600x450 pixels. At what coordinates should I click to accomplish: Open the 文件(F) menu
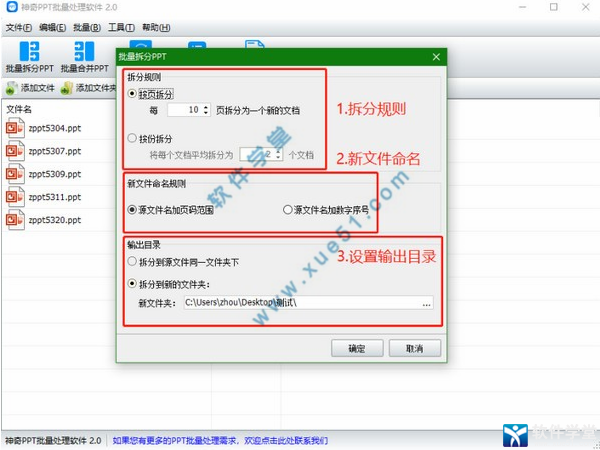click(x=19, y=27)
